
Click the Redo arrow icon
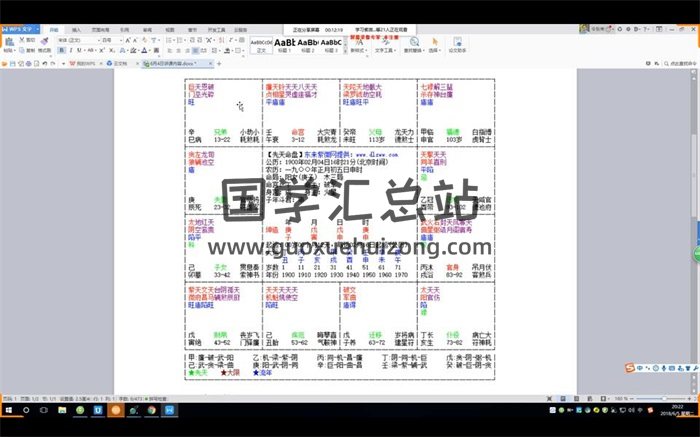(53, 64)
